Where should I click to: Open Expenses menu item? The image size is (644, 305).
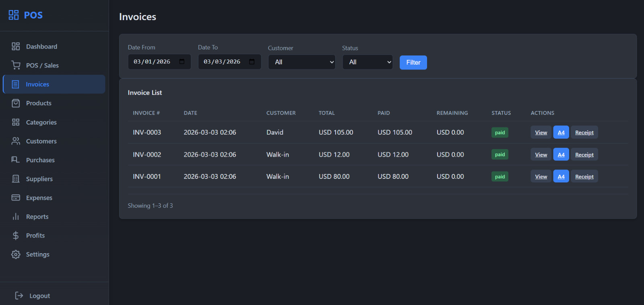click(54, 198)
